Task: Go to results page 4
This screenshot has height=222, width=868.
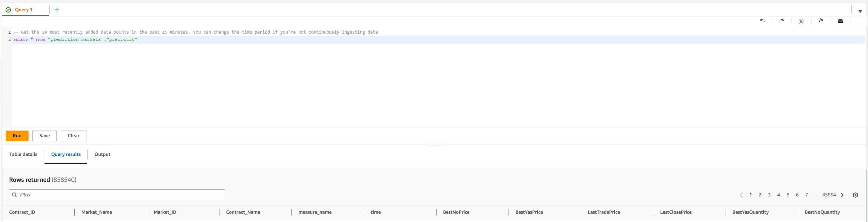Action: [779, 195]
